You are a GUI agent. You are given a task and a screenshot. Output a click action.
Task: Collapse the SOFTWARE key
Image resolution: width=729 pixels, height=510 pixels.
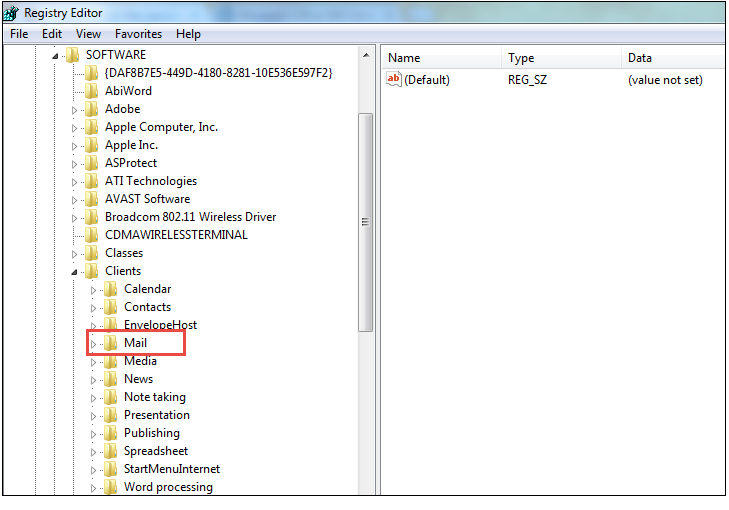click(x=55, y=56)
